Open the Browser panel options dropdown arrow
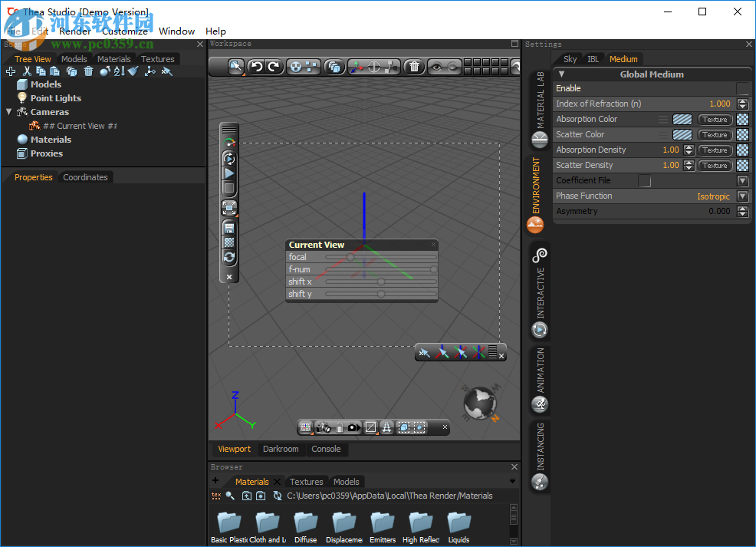The image size is (756, 547). (512, 481)
